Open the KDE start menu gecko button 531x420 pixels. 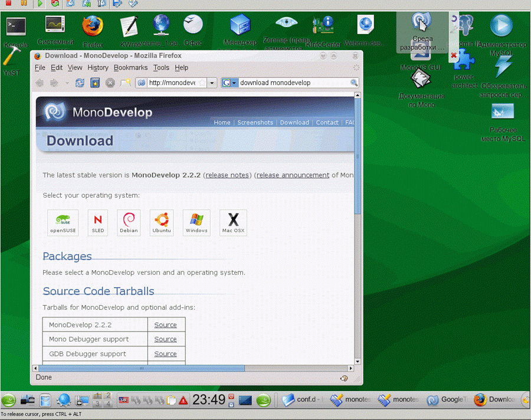tap(9, 400)
